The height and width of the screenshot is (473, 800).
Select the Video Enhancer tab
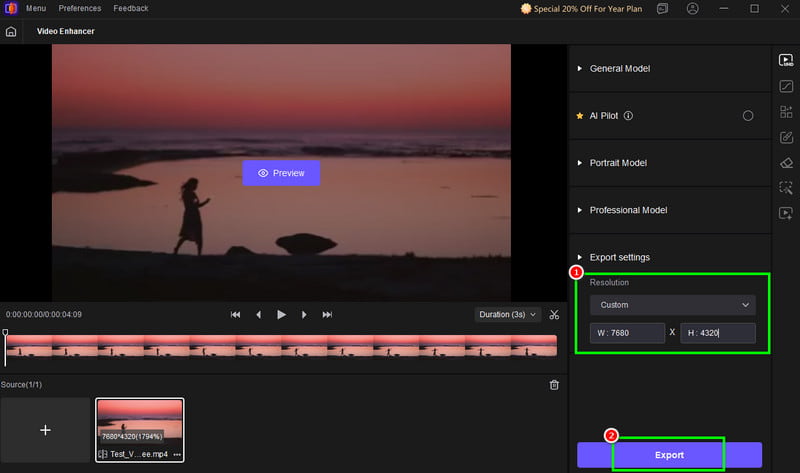65,32
